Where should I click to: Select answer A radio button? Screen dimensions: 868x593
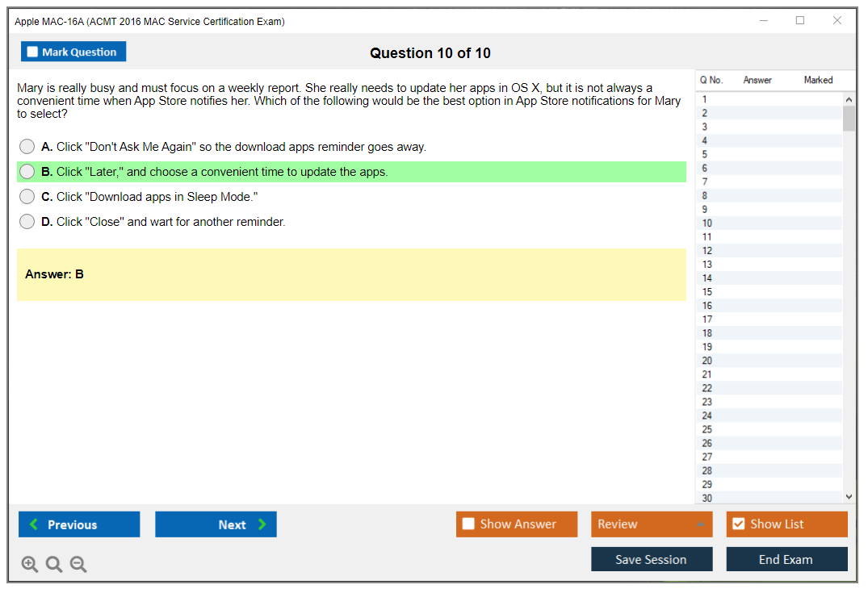coord(27,147)
